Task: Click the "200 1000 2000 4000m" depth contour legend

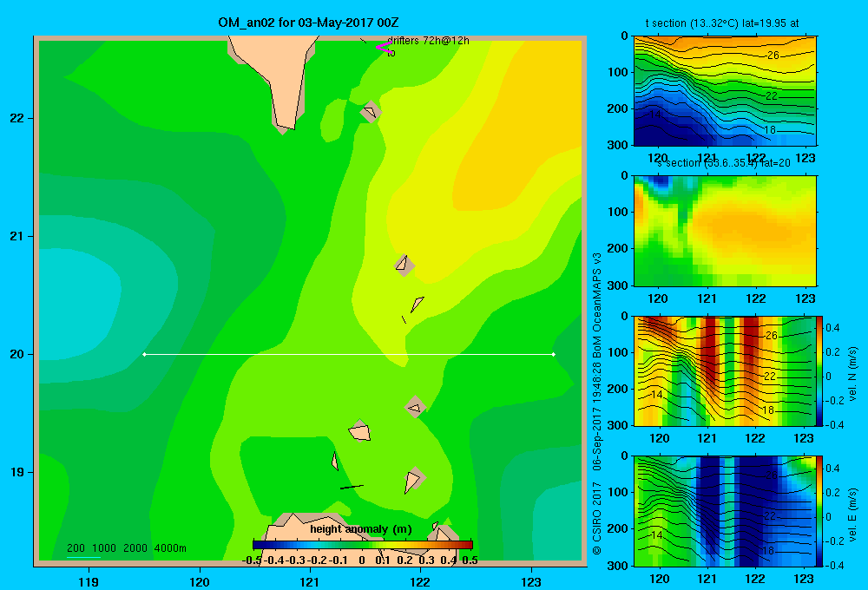Action: tap(126, 548)
